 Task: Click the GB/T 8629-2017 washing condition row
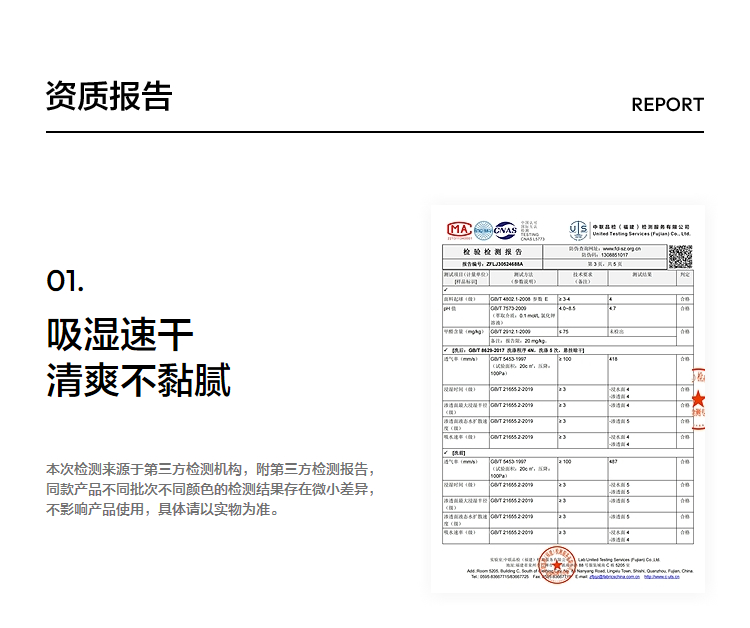(x=568, y=351)
